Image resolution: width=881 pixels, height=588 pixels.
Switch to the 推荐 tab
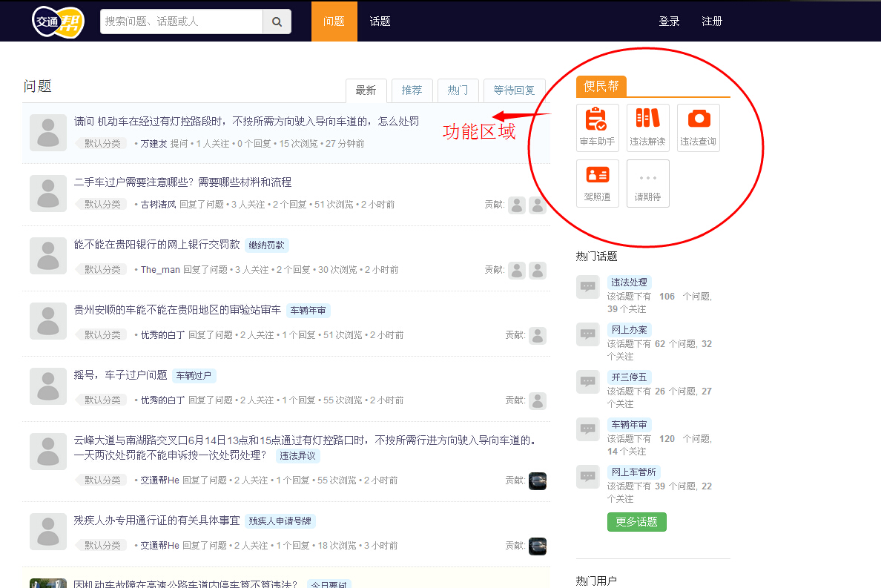pos(412,90)
